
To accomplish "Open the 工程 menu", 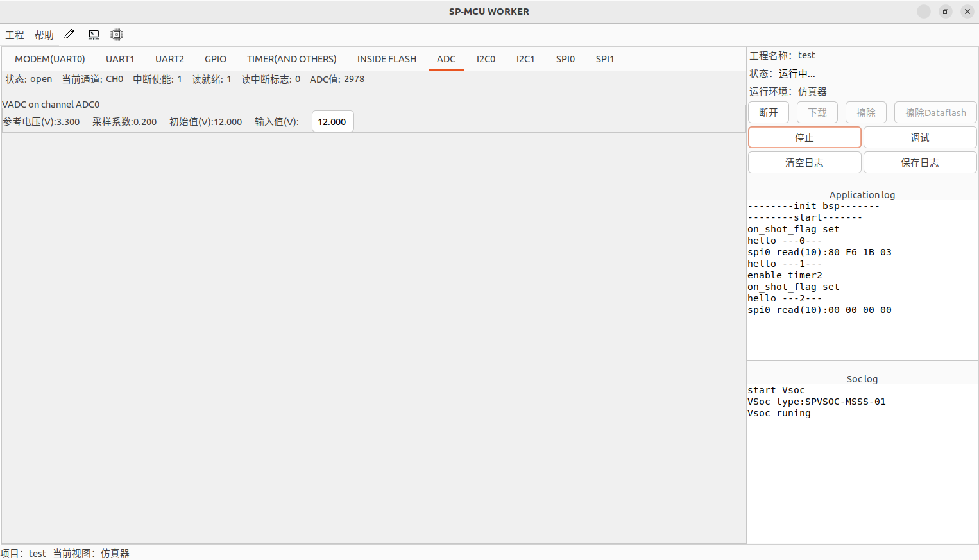I will click(15, 35).
